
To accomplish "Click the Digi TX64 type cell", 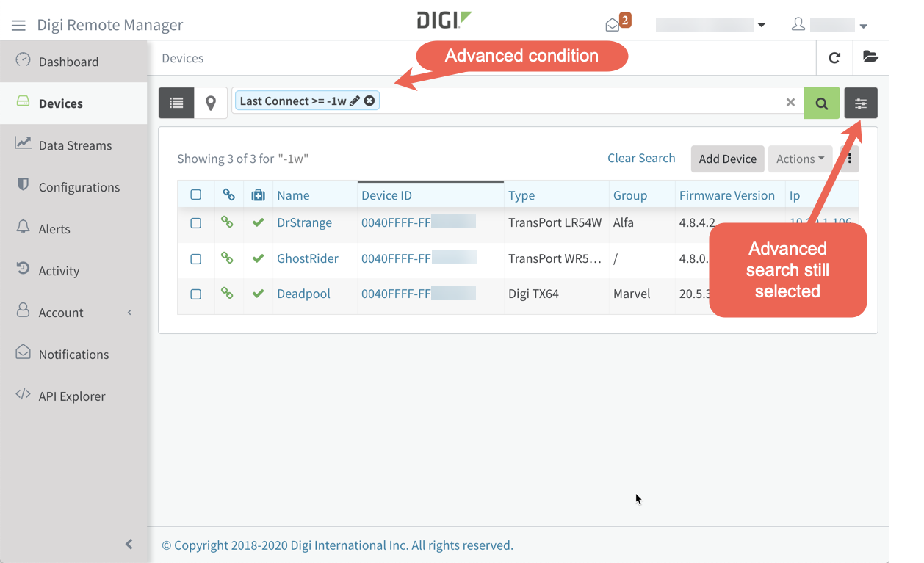I will [x=533, y=294].
